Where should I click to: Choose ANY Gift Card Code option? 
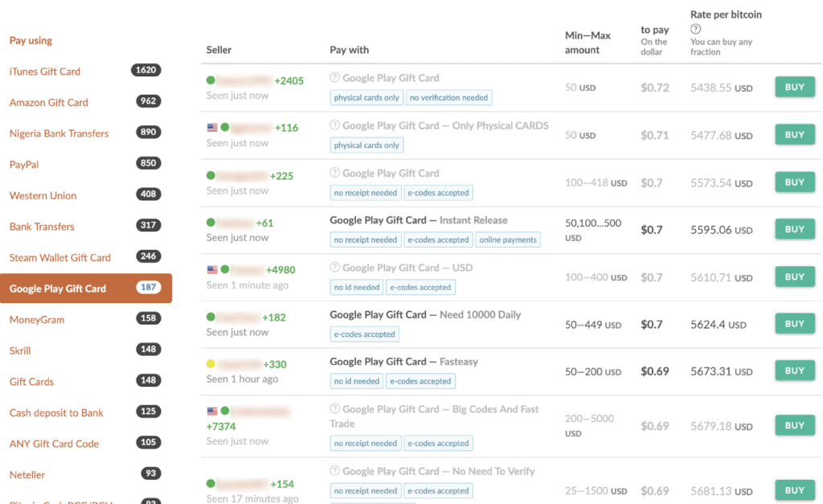(54, 444)
